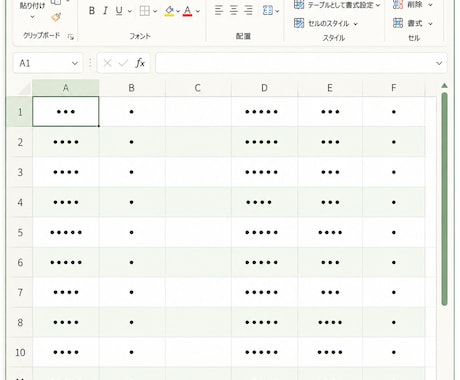Click the formula bar input

294,63
